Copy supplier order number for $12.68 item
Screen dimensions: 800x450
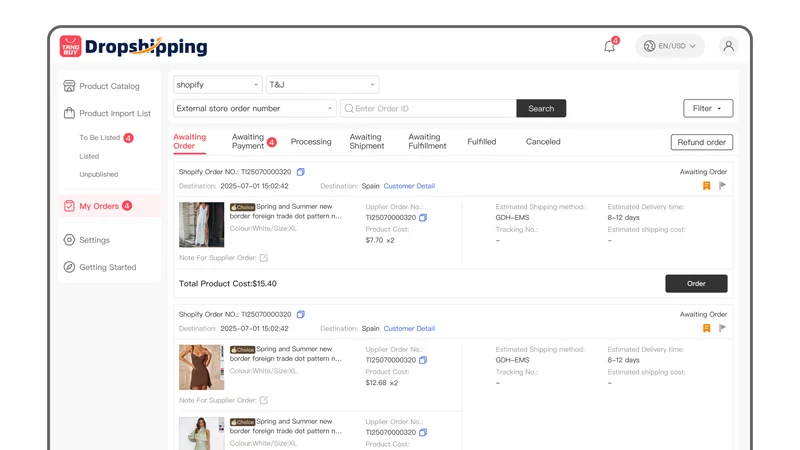click(x=423, y=360)
